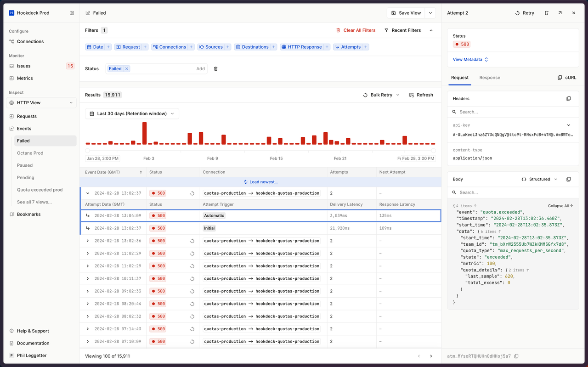Screen dimensions: 588x367
Task: Go to previous results page arrow
Action: 418,356
